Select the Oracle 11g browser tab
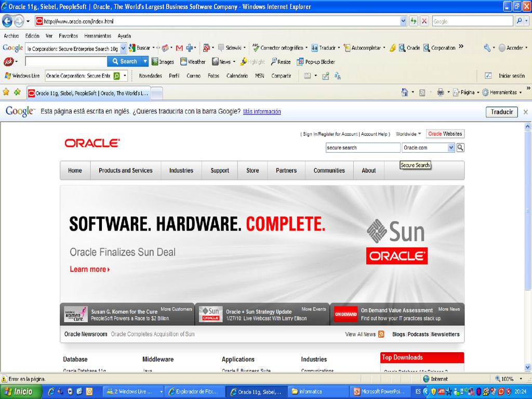This screenshot has height=399, width=532. tap(88, 93)
